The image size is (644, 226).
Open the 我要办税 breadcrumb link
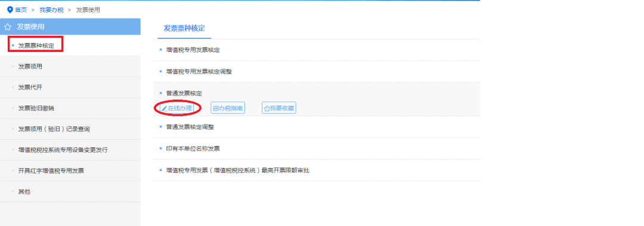[51, 10]
